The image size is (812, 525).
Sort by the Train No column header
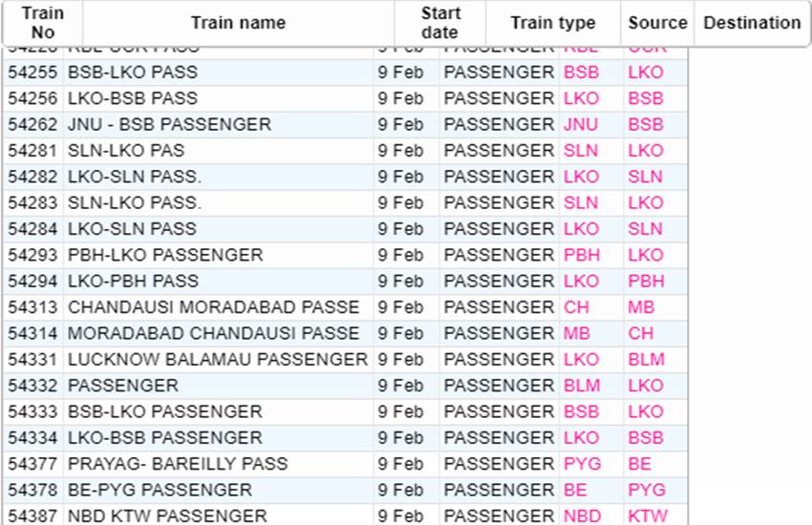pyautogui.click(x=42, y=23)
